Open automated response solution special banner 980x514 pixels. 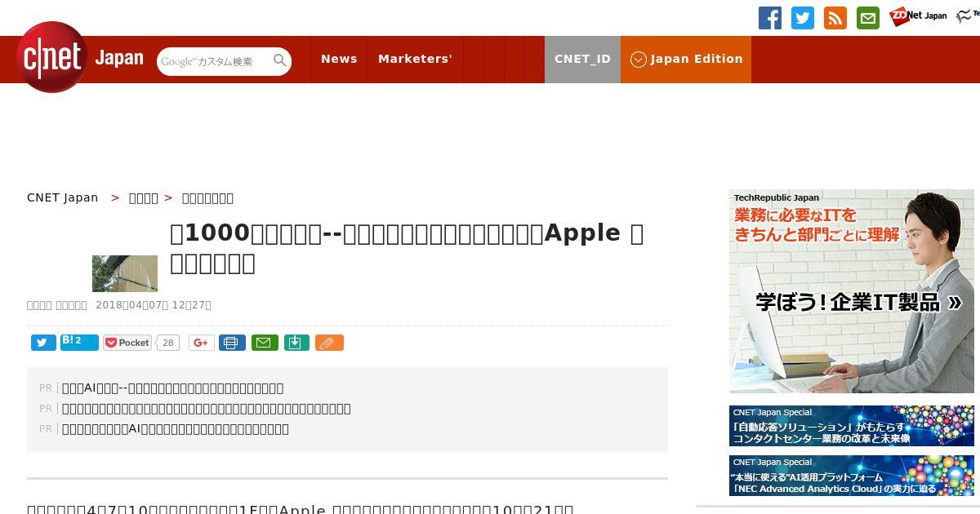(x=852, y=426)
